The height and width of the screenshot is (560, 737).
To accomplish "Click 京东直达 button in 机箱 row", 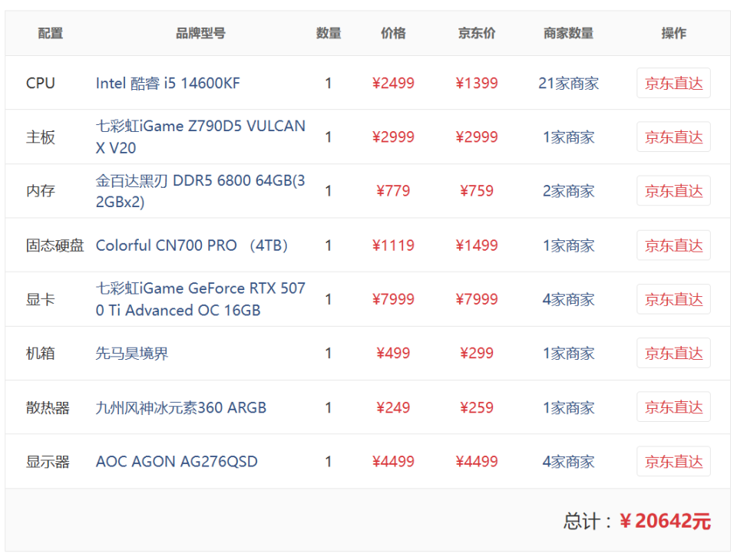I will click(x=673, y=353).
